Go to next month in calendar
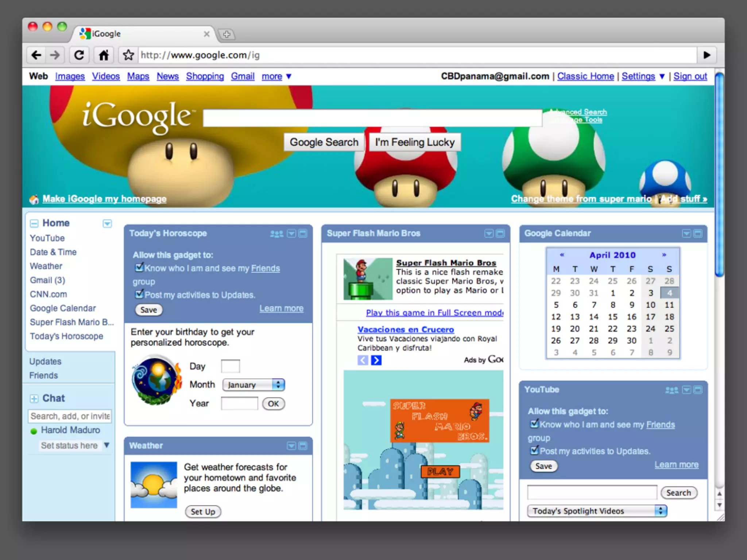Viewport: 747px width, 560px height. (x=664, y=255)
